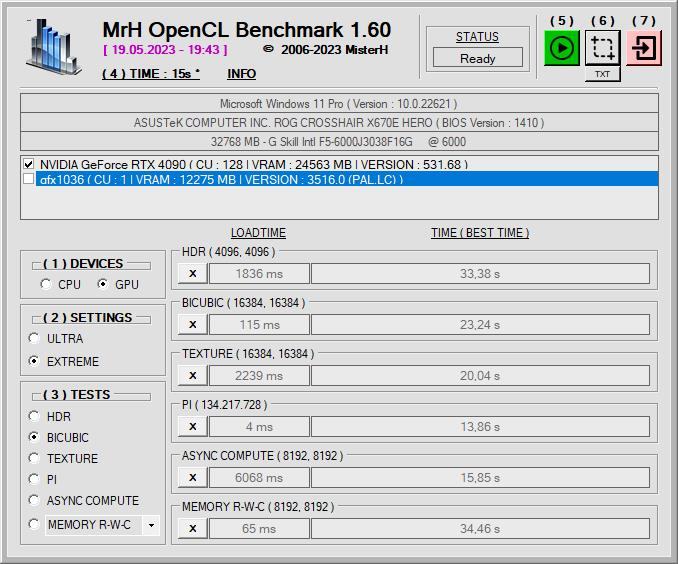
Task: Exit the program with the pink exit icon
Action: tap(644, 48)
